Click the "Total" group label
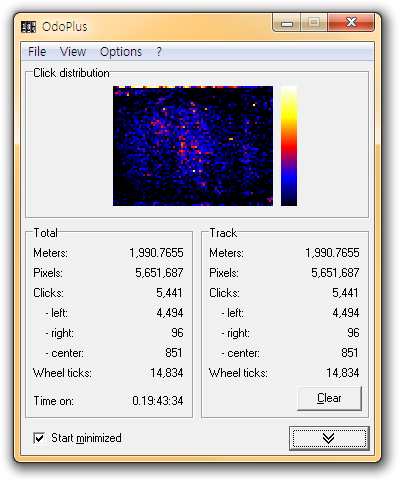Image resolution: width=400 pixels, height=482 pixels. [x=46, y=233]
